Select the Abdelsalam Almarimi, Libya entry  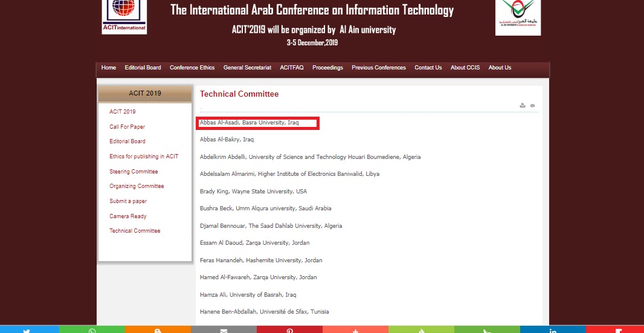[x=289, y=174]
